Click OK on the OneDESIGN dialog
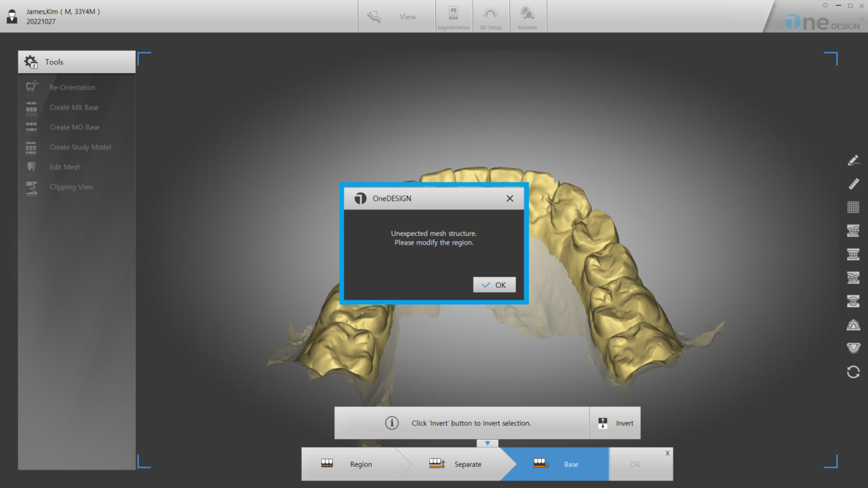Screen dimensions: 868x488 click(x=494, y=284)
